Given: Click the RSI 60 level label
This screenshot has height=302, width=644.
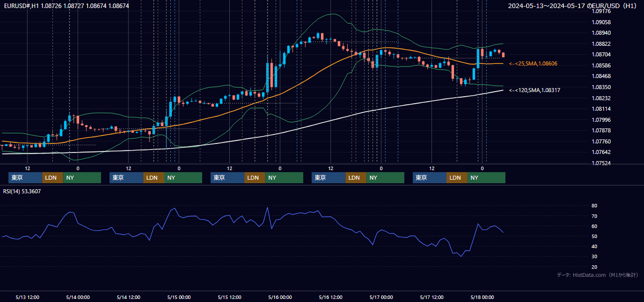Looking at the screenshot, I should [594, 226].
